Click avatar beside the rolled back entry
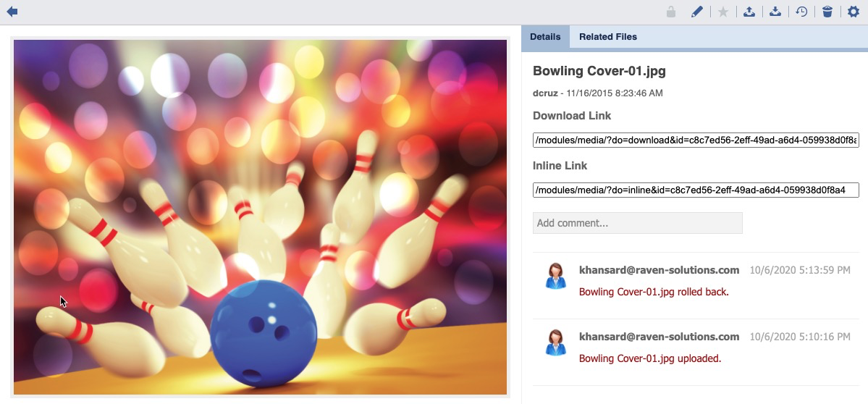 click(x=556, y=276)
